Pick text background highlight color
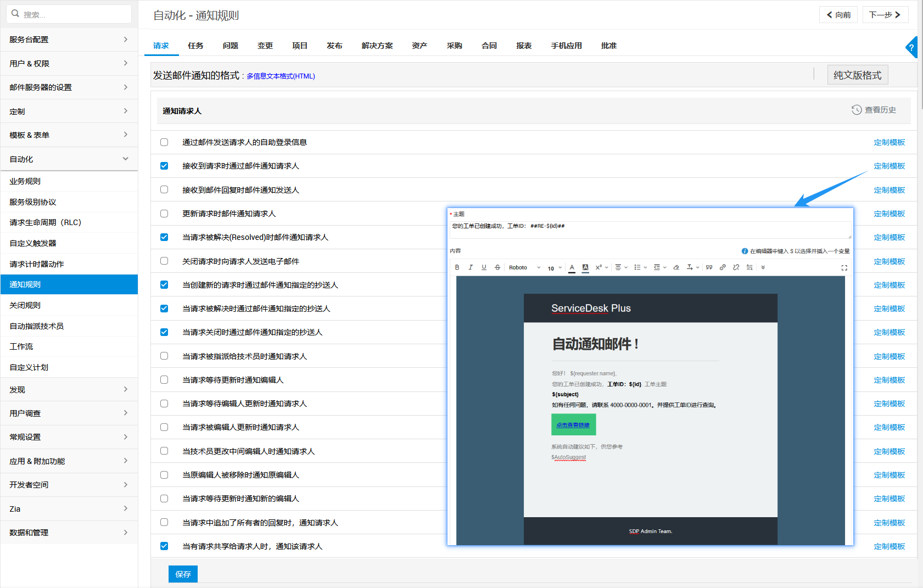923x588 pixels. [x=585, y=267]
